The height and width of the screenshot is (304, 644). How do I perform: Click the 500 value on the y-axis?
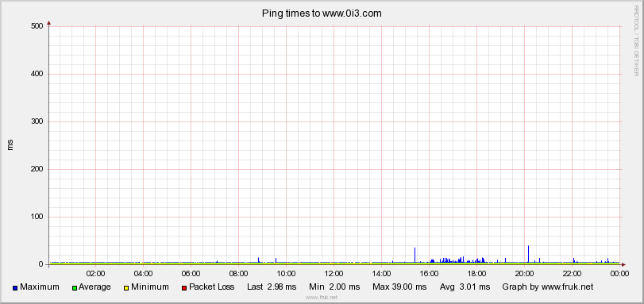37,26
